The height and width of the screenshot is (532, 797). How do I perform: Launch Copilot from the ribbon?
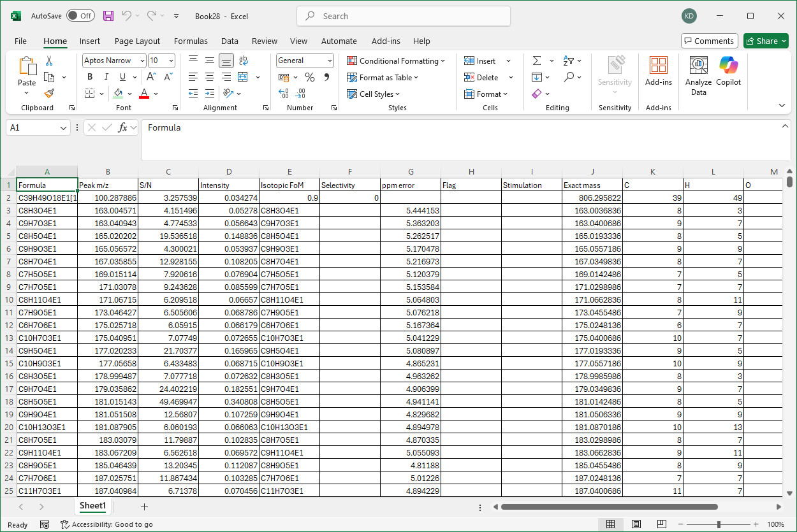coord(728,72)
